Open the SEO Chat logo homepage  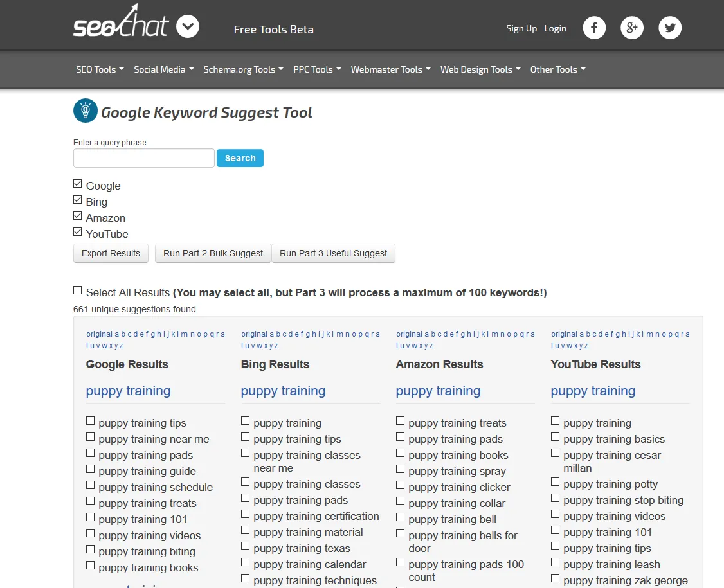[121, 21]
